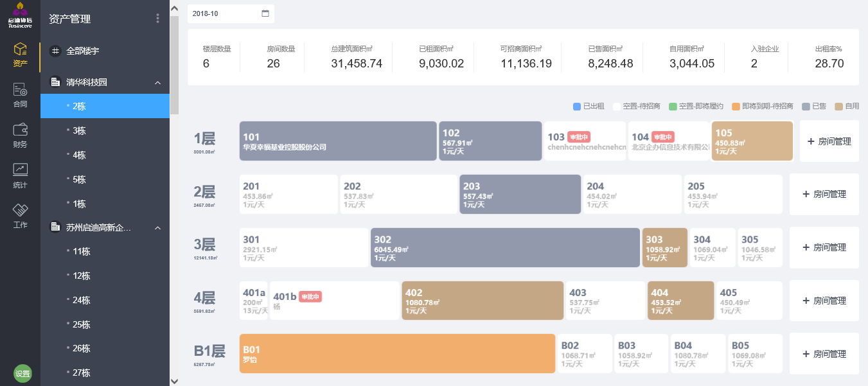Open room B03 card
868x386 pixels.
tap(641, 354)
